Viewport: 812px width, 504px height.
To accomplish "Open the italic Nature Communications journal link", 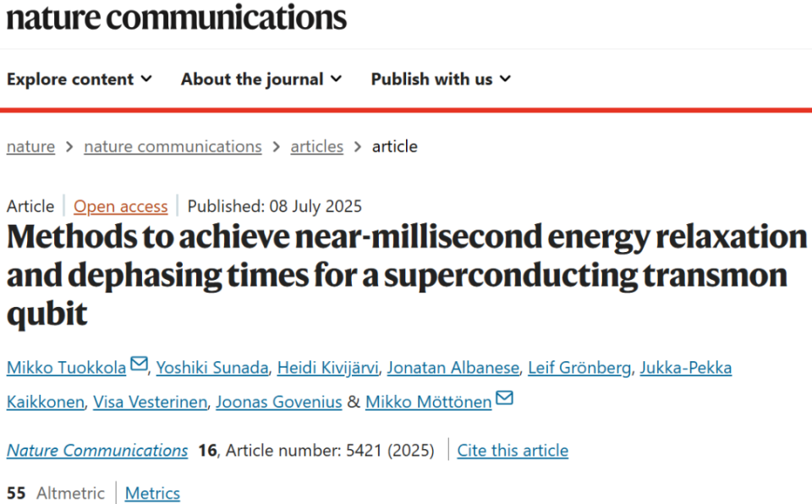I will [97, 451].
